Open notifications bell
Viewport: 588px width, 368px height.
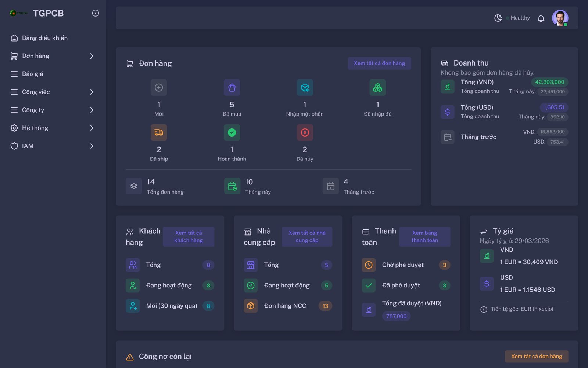click(x=541, y=18)
